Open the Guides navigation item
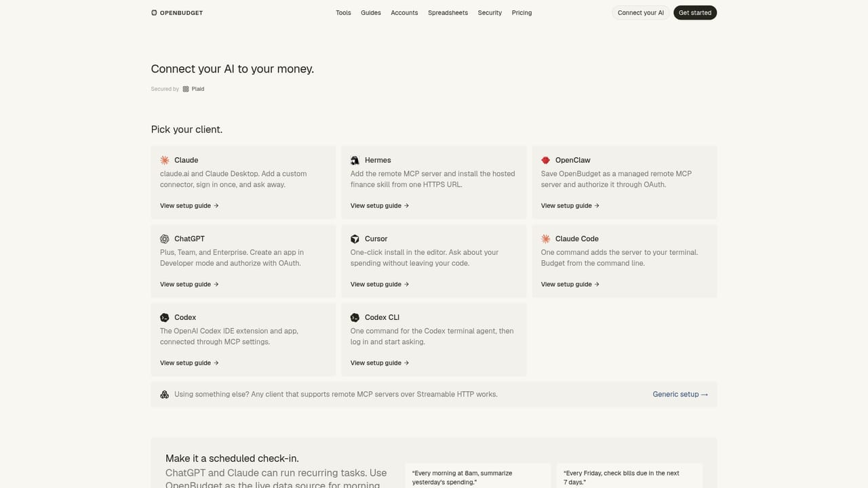The width and height of the screenshot is (868, 488). click(371, 13)
